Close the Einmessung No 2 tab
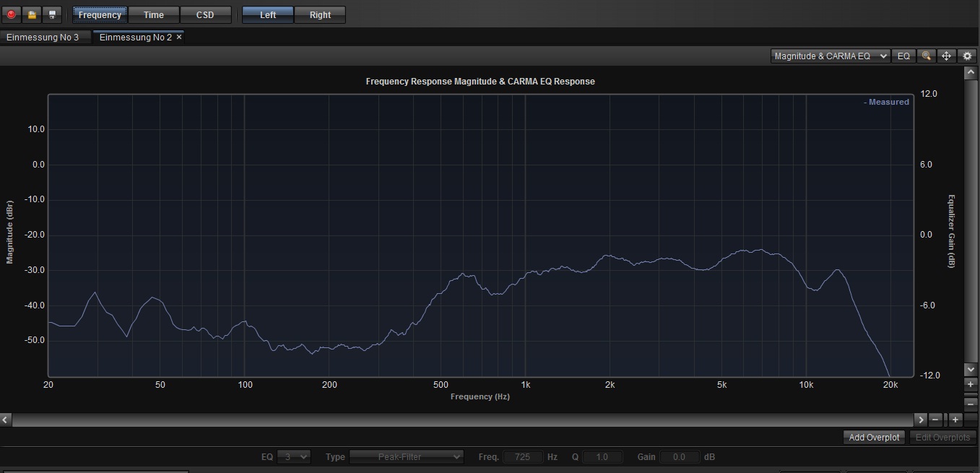Screen dimensions: 980x473 179,37
